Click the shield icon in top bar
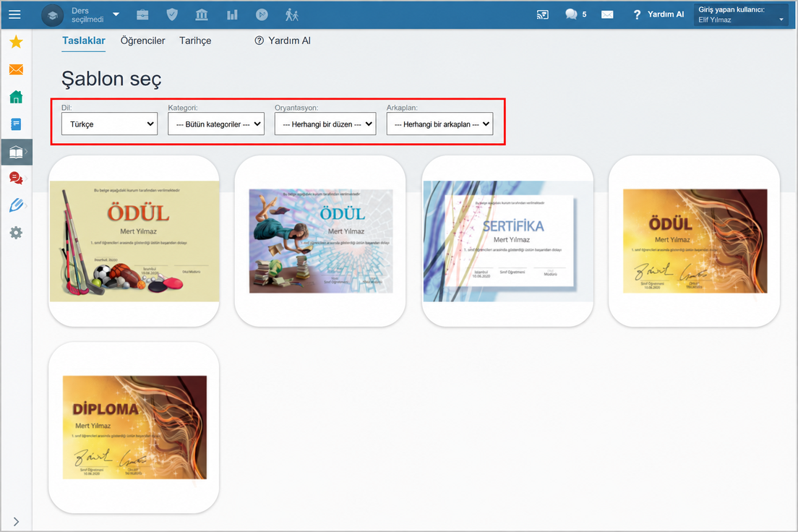The image size is (798, 532). tap(172, 14)
